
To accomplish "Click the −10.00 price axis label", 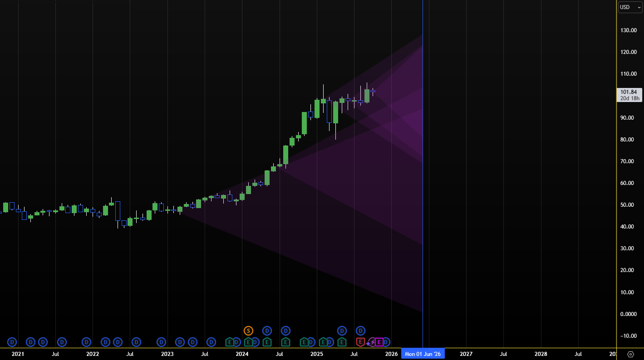I will [629, 336].
